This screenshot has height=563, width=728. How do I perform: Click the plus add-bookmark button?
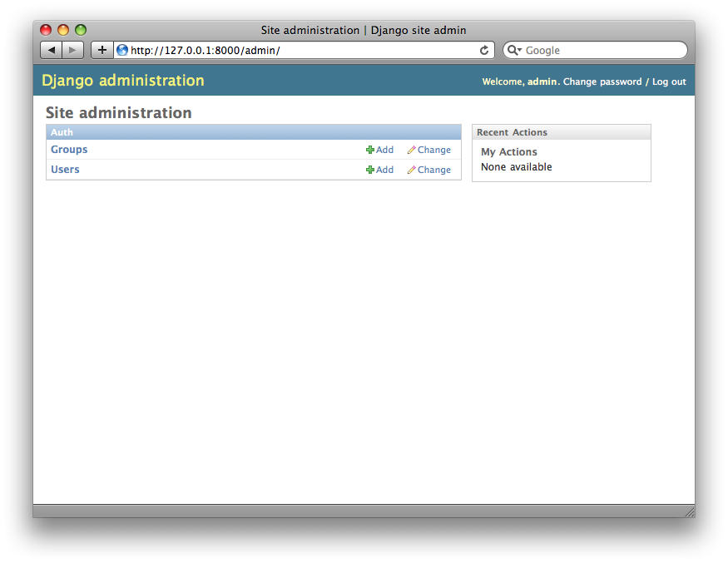(x=102, y=50)
